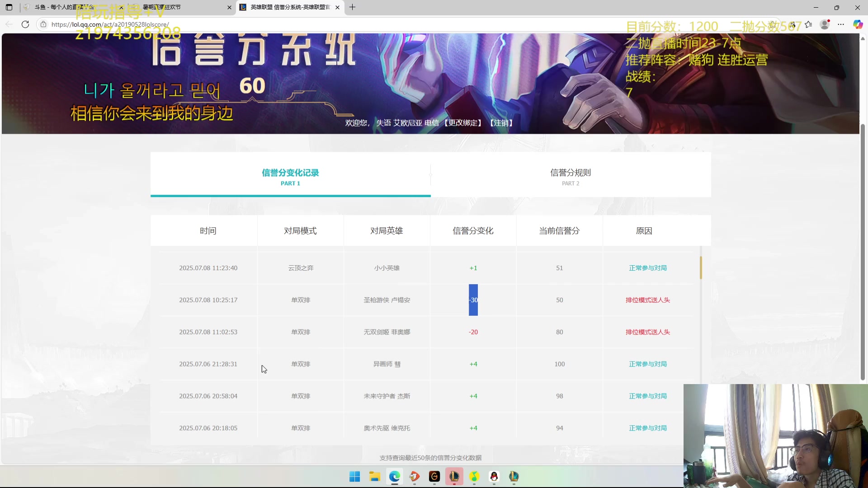The width and height of the screenshot is (868, 488).
Task: Open the Windows Start menu
Action: [x=355, y=477]
